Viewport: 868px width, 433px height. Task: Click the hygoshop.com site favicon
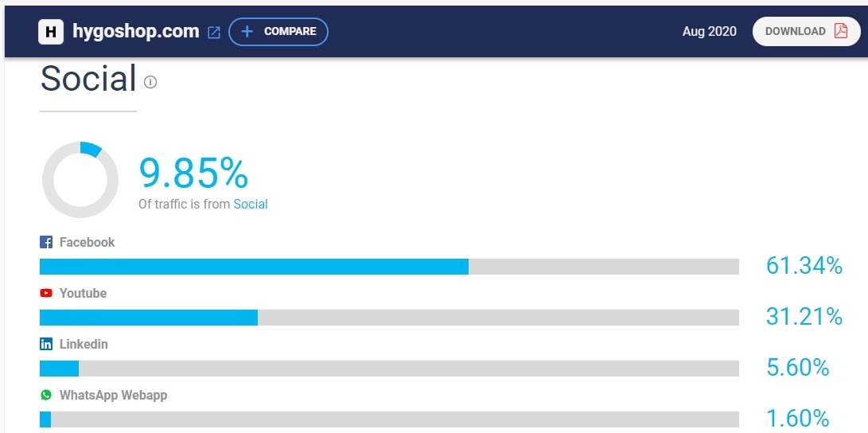(51, 32)
